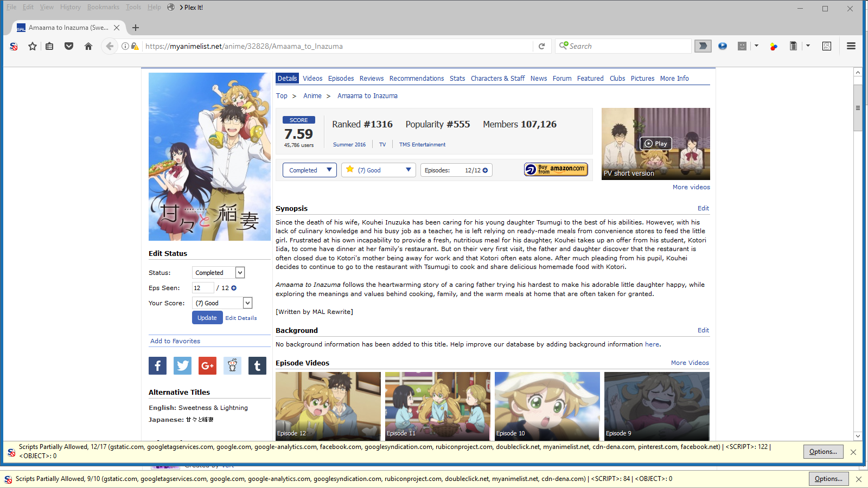Open the bookmarks list icon
The height and width of the screenshot is (488, 868).
tap(49, 46)
